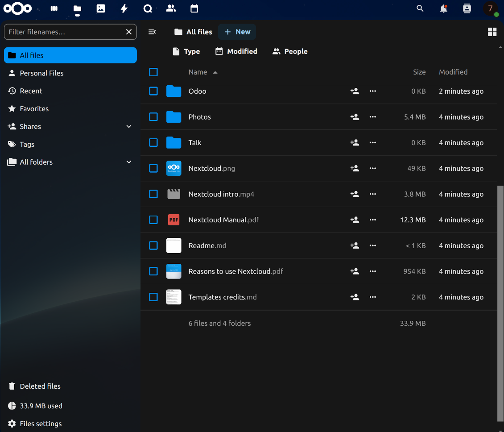Open the Dashboard app icon
Image resolution: width=504 pixels, height=432 pixels.
coord(54,8)
